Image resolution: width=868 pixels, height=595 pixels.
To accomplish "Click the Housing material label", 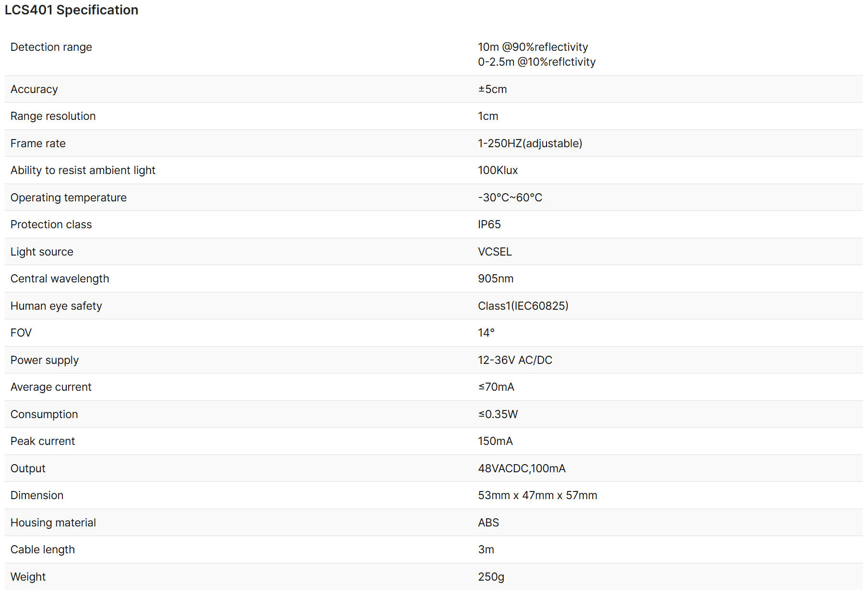I will [x=53, y=523].
